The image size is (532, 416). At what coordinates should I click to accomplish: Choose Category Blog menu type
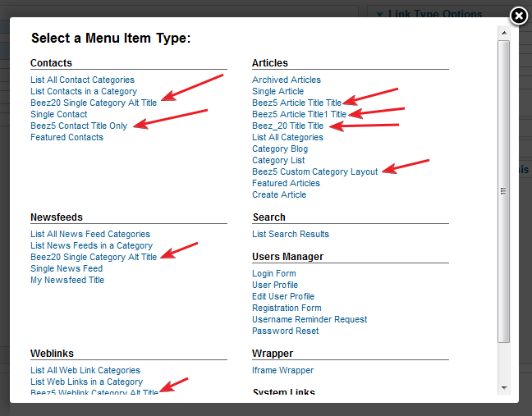(280, 149)
